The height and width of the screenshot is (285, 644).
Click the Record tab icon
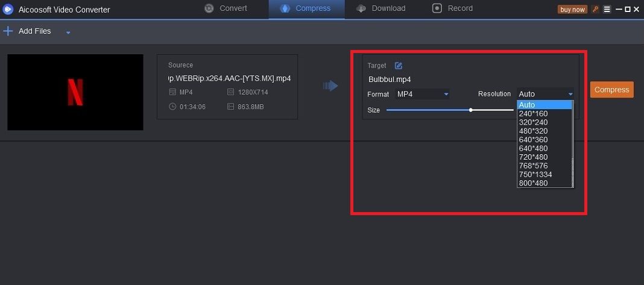click(x=437, y=8)
